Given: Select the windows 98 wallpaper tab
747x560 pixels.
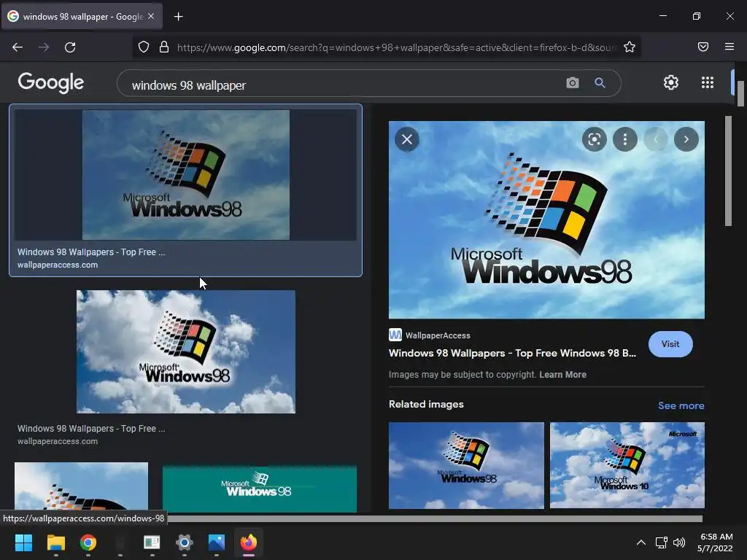Looking at the screenshot, I should point(82,17).
